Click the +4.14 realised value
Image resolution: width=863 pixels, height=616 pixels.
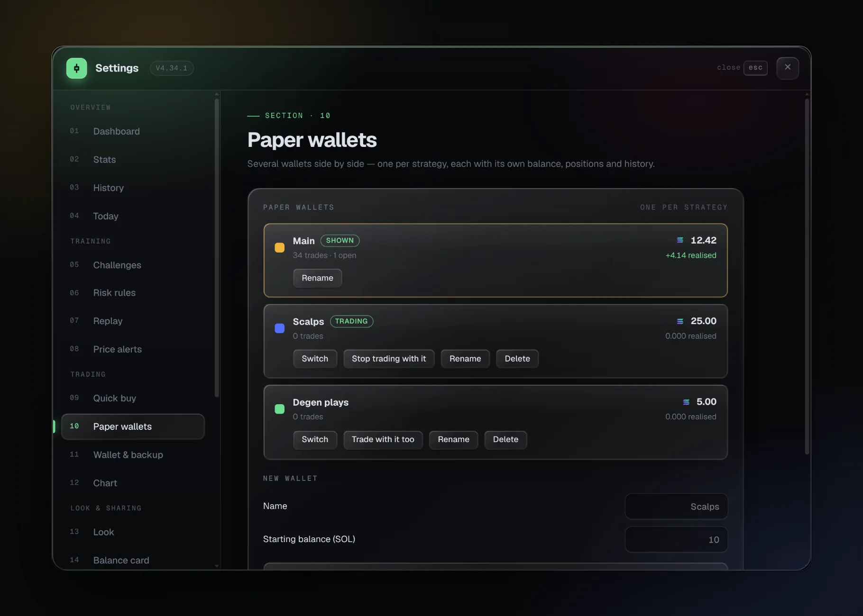point(691,255)
